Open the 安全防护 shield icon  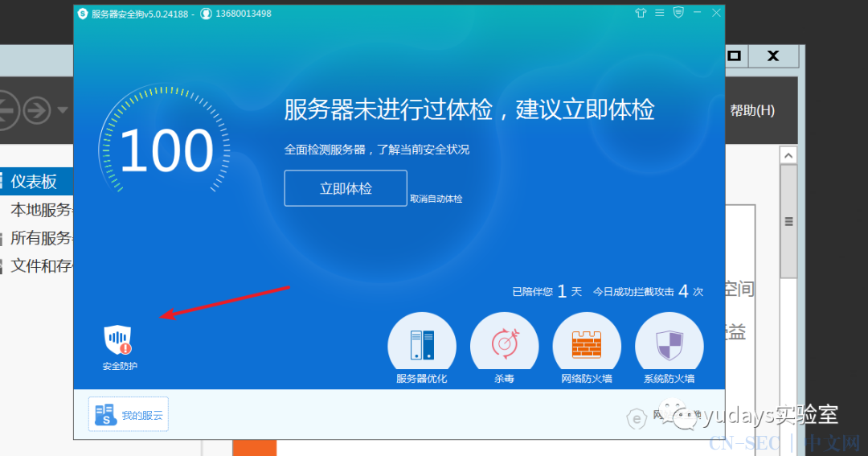(118, 341)
